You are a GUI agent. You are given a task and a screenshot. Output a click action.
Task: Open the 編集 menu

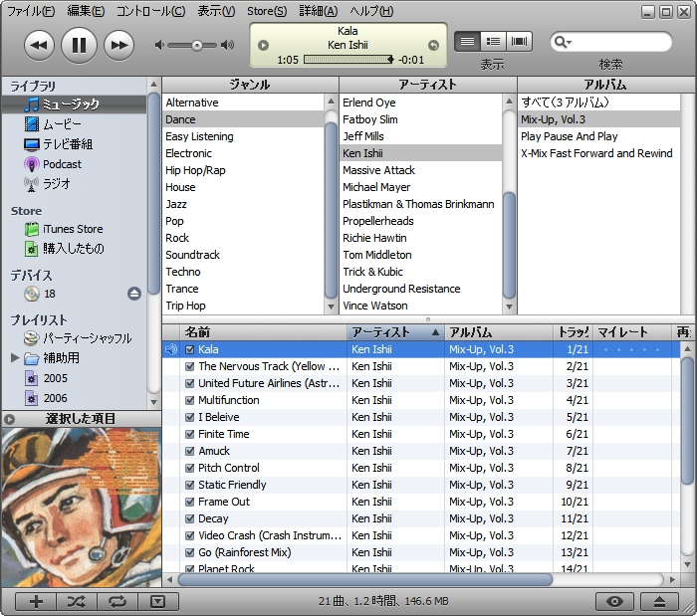tap(86, 11)
